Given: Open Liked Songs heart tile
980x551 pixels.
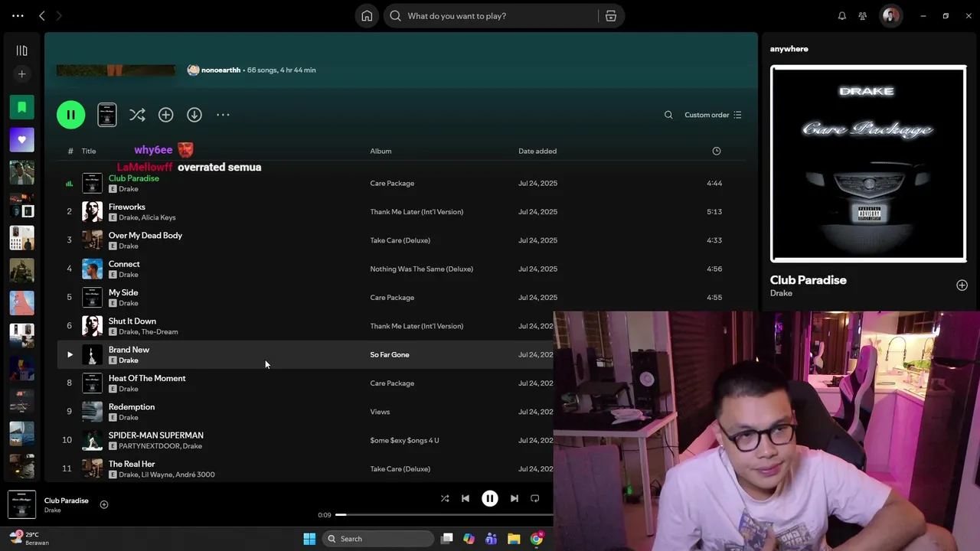Looking at the screenshot, I should coord(21,140).
